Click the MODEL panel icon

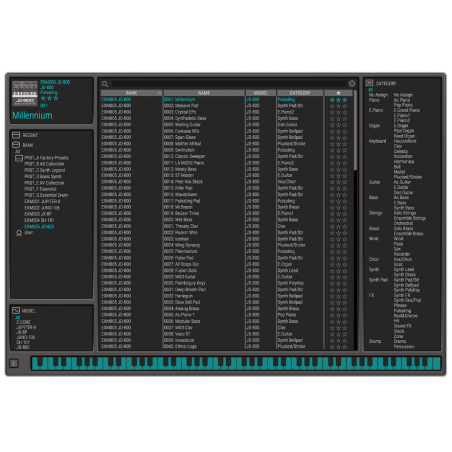pos(16,311)
